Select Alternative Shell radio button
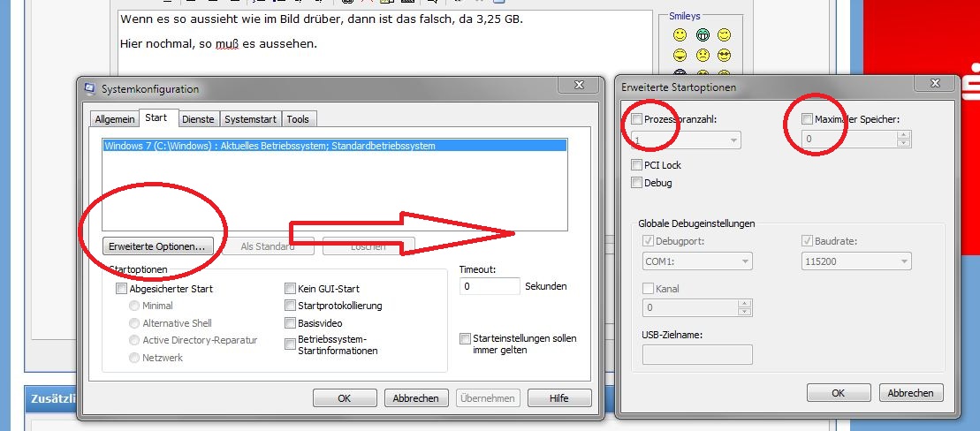The height and width of the screenshot is (431, 980). (133, 323)
